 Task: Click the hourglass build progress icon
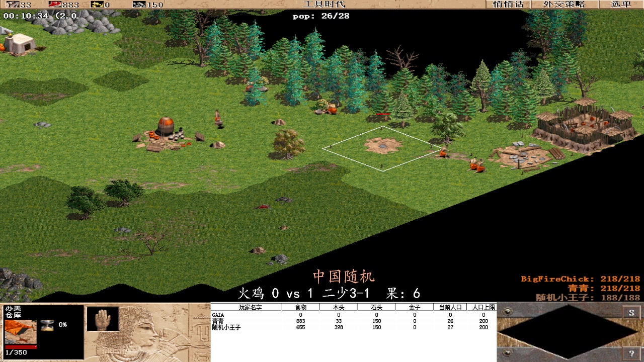(x=47, y=325)
